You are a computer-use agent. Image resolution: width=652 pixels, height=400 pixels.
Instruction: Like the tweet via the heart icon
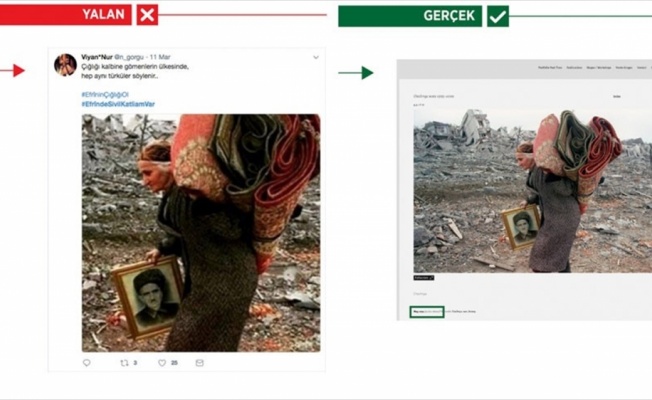point(162,363)
